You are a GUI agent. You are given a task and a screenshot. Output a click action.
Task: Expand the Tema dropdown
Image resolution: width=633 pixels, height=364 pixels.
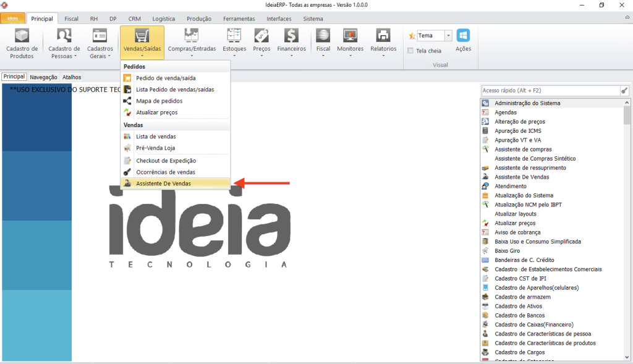[448, 36]
